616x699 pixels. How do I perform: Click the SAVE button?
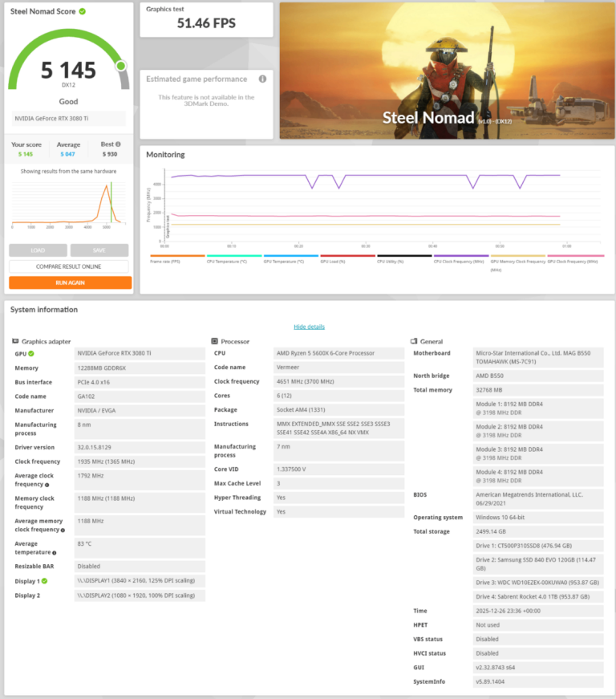(x=99, y=250)
